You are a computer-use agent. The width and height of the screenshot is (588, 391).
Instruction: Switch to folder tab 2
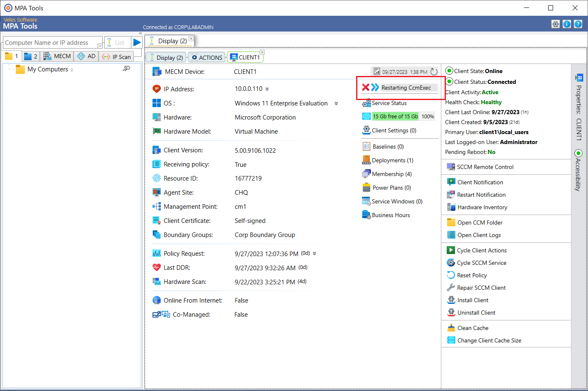click(31, 56)
